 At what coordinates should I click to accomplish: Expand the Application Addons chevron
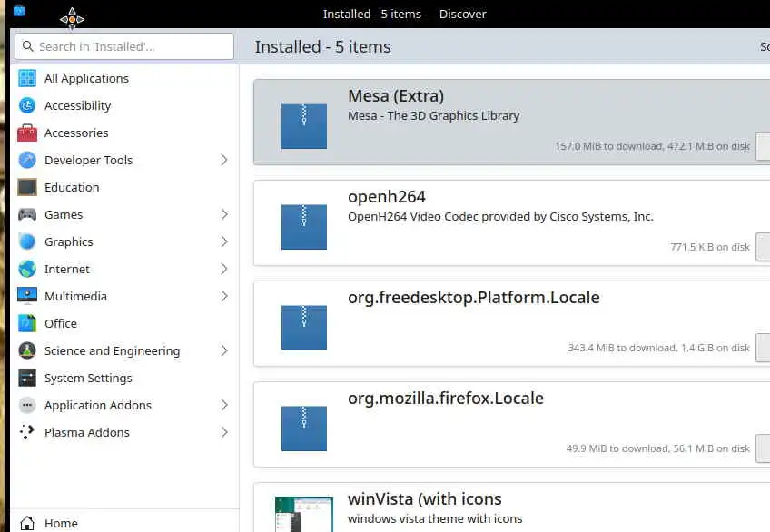coord(224,405)
